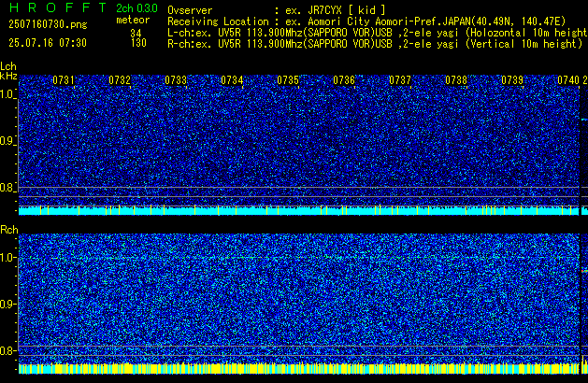Screen dimensions: 588x383
Task: Click the 0.9 frequency label on Rch axis
Action: coord(7,304)
